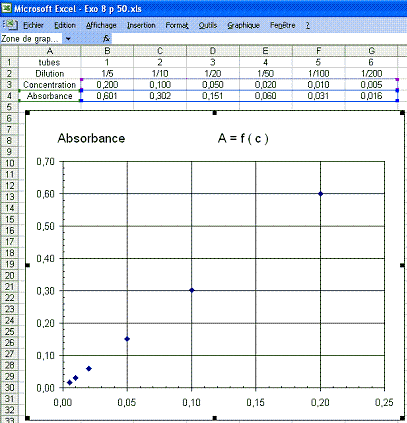Click the Excel workbook icon beside Fichier
This screenshot has height=423, width=407.
(x=11, y=25)
